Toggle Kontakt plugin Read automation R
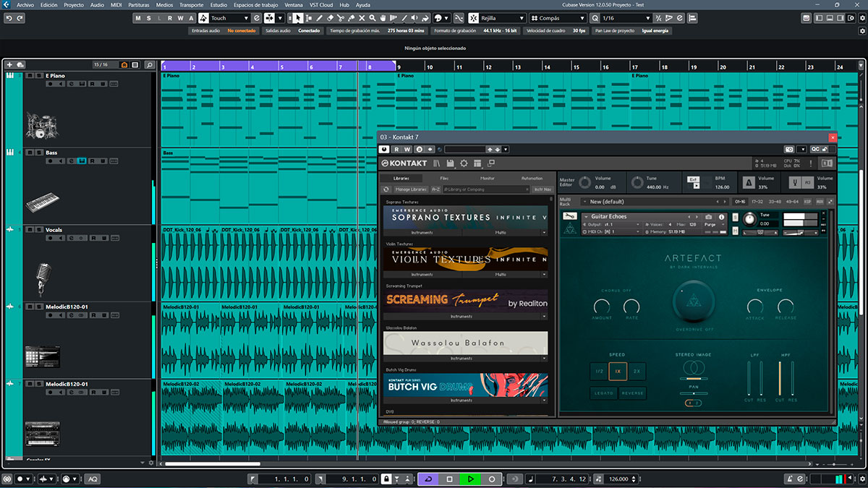Viewport: 868px width, 488px height. pos(396,150)
